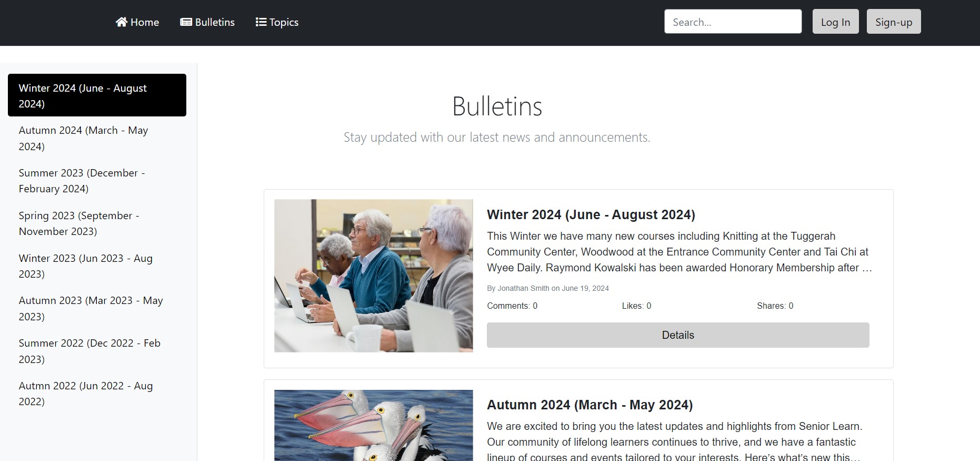This screenshot has height=461, width=980.
Task: Click the seniors with laptops thumbnail
Action: point(373,276)
